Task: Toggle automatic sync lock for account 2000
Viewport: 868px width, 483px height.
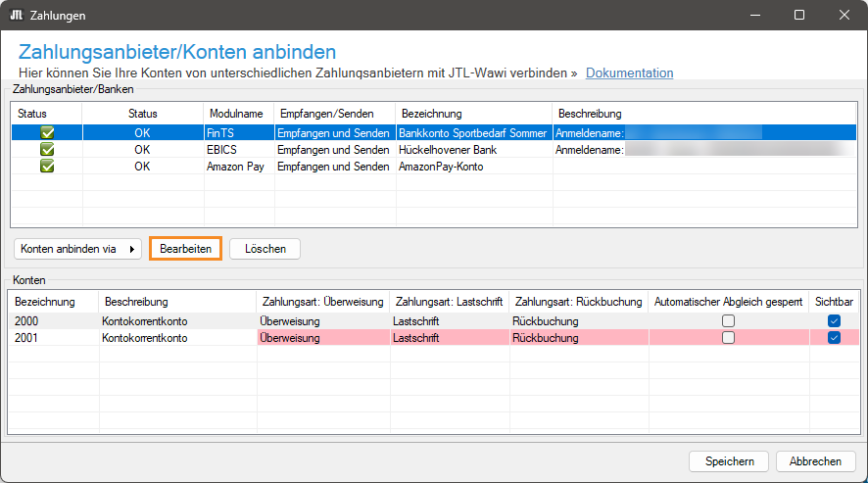Action: (x=728, y=321)
